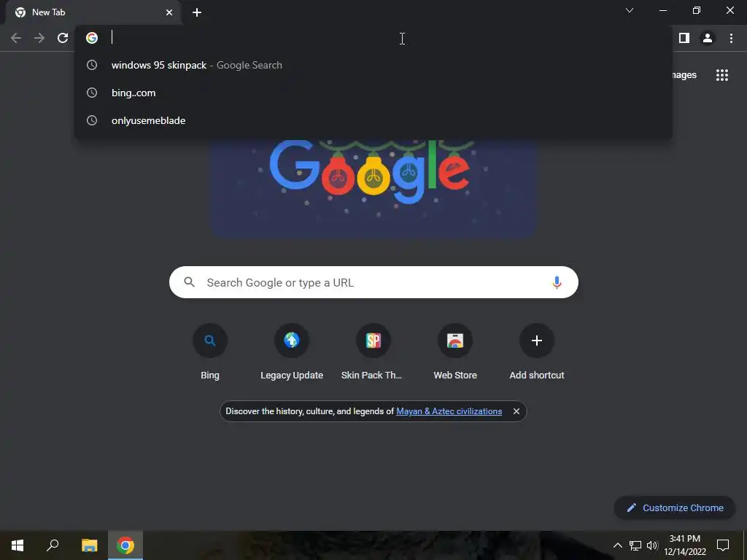Screen dimensions: 747x560
Task: Click the Google icon in address bar
Action: pyautogui.click(x=92, y=38)
